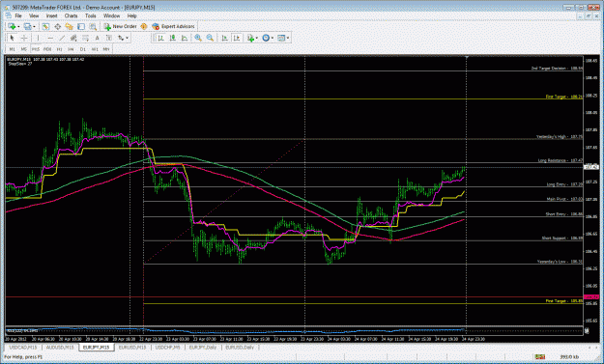Switch to the USDCHF,M5 chart tab
Viewport: 604px width, 364px height.
point(167,348)
